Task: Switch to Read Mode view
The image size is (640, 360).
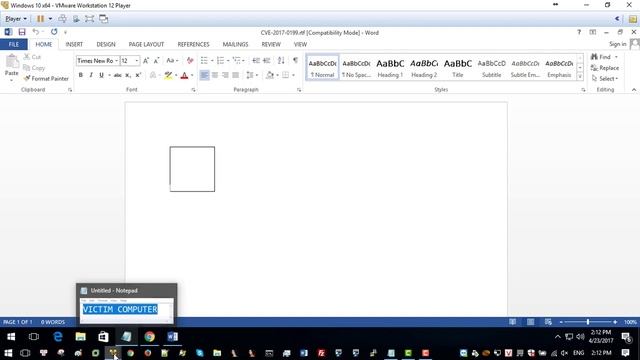Action: [513, 322]
